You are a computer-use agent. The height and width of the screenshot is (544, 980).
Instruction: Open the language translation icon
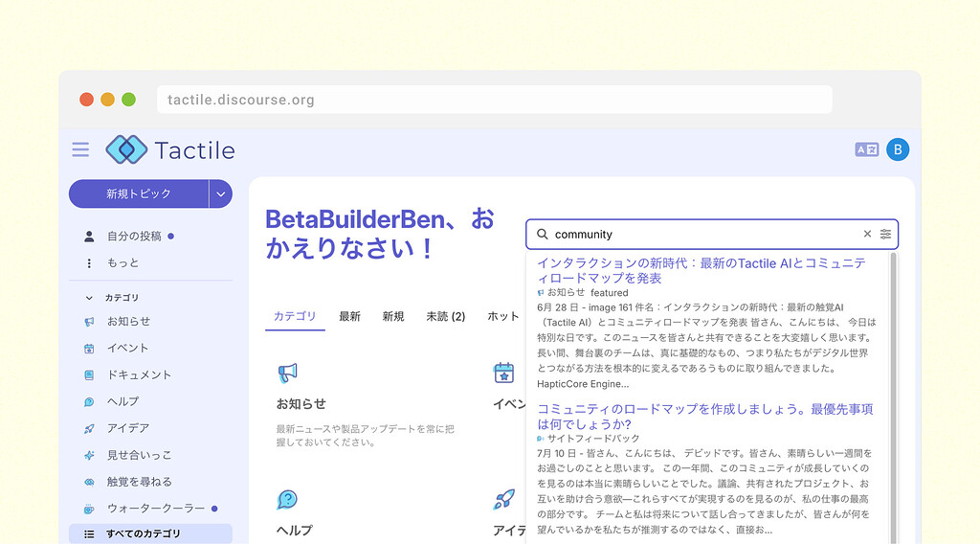pos(866,149)
